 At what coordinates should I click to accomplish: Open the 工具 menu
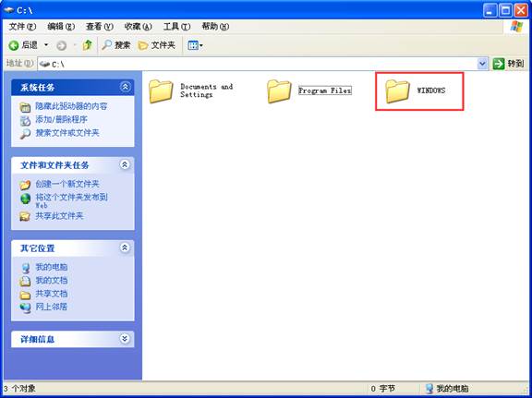pyautogui.click(x=176, y=27)
